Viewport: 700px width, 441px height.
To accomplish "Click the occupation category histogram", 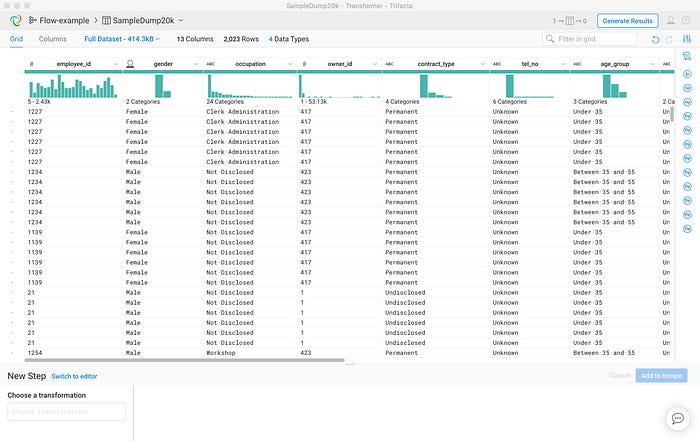I will coord(250,86).
